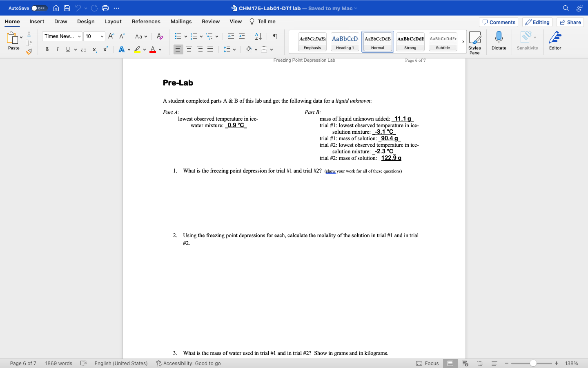Click the Center align icon
The image size is (588, 368).
[x=189, y=49]
